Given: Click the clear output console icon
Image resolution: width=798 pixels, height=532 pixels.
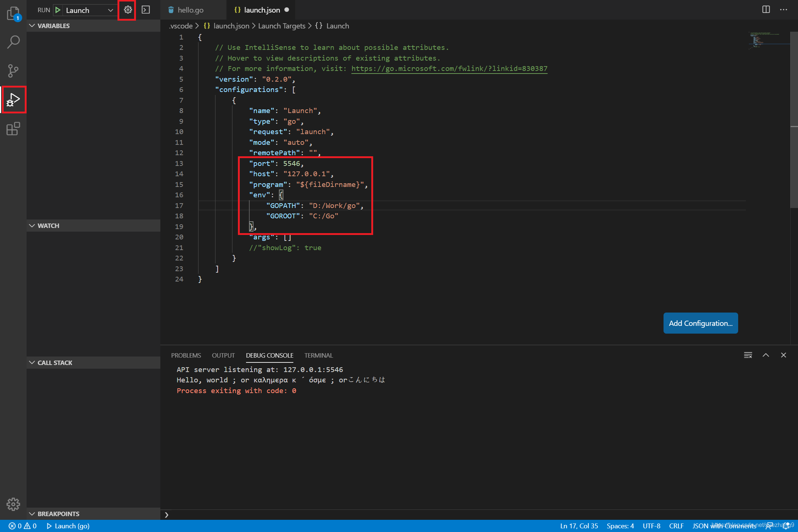Looking at the screenshot, I should pyautogui.click(x=748, y=354).
